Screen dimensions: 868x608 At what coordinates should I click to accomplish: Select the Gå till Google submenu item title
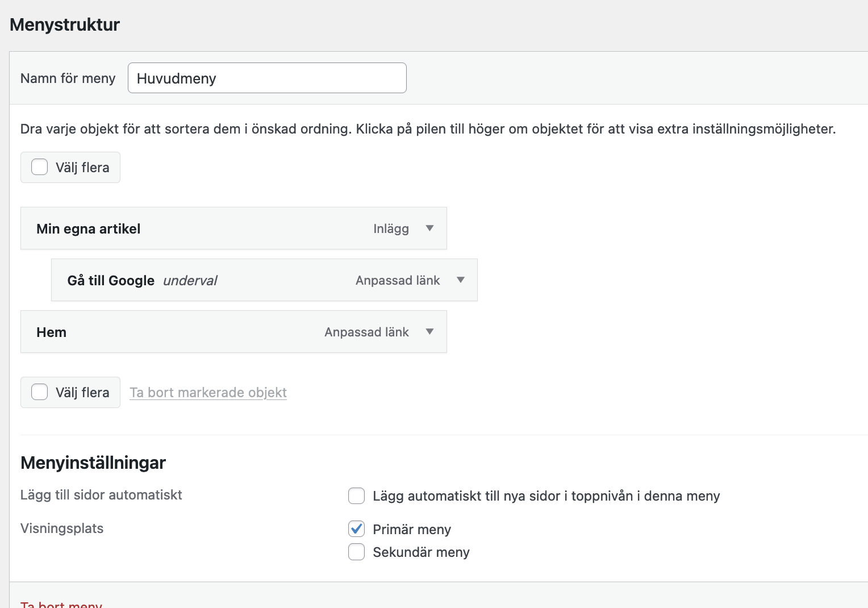click(111, 281)
